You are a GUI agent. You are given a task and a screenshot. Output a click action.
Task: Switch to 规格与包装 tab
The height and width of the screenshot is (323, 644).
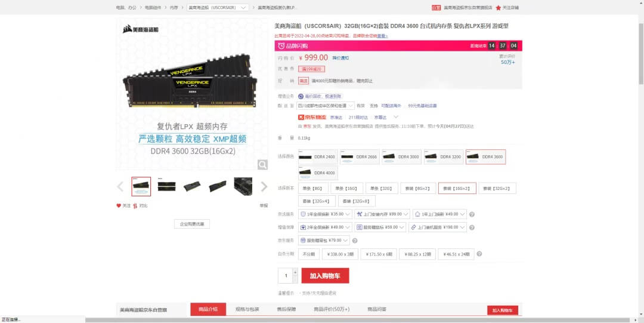(x=247, y=309)
